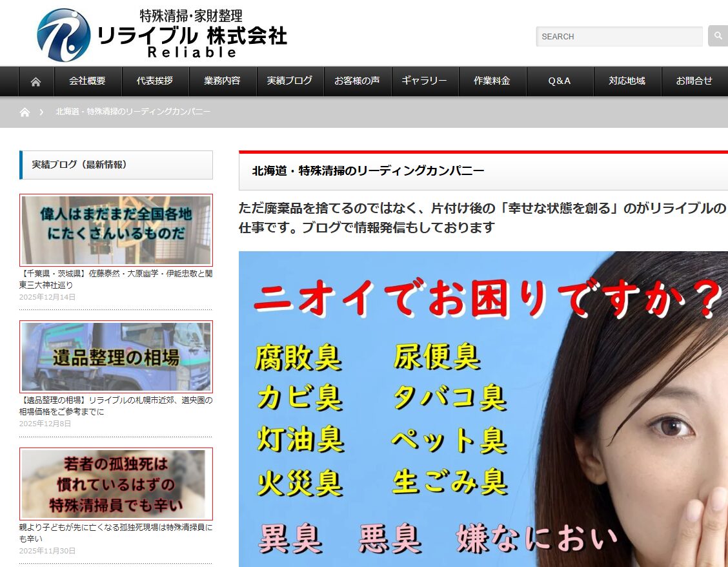Open the Q&A menu item

(x=559, y=81)
